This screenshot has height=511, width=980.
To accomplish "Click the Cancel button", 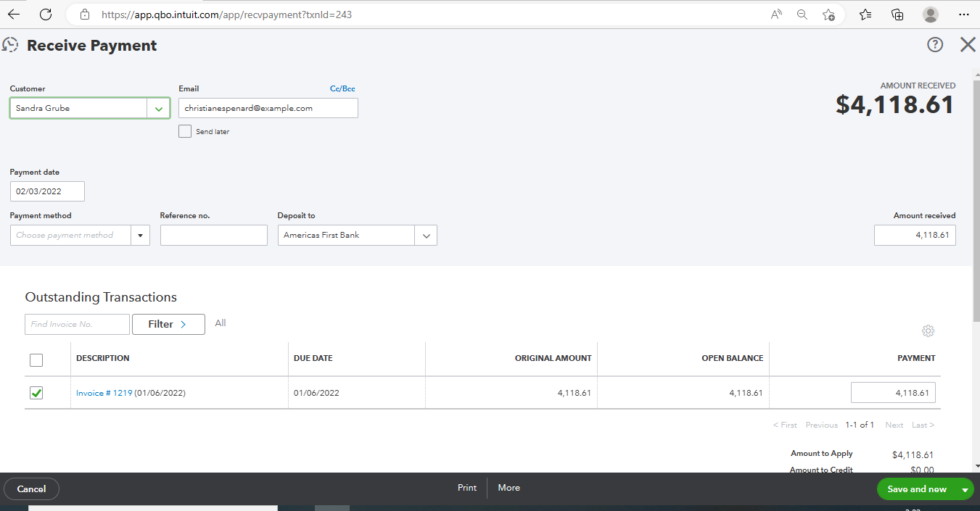I will point(31,489).
